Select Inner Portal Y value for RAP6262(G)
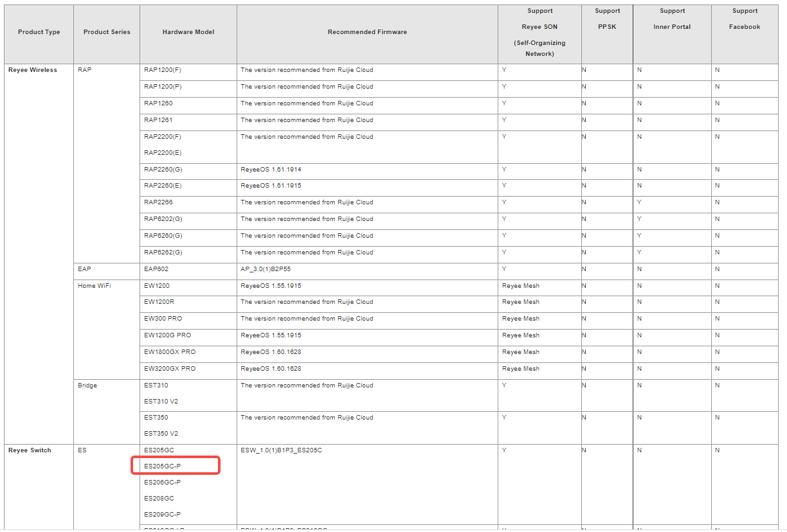 (639, 253)
